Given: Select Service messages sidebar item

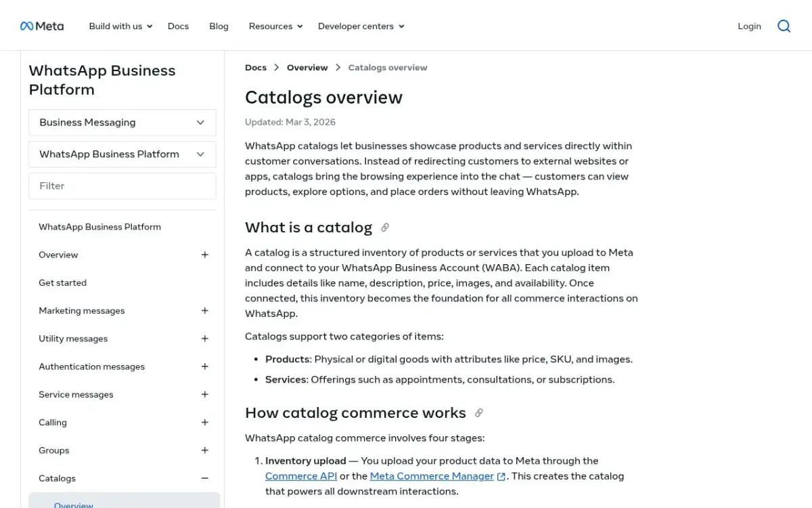Looking at the screenshot, I should 76,394.
